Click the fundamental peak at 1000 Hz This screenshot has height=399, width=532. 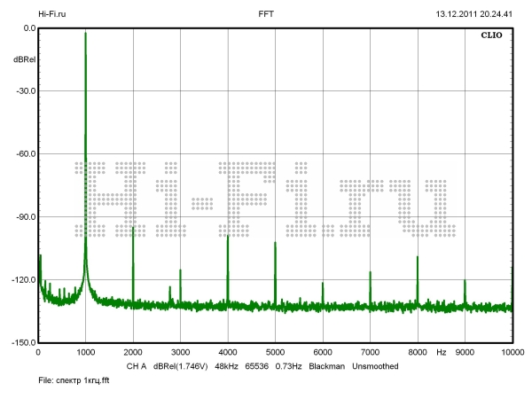point(85,35)
